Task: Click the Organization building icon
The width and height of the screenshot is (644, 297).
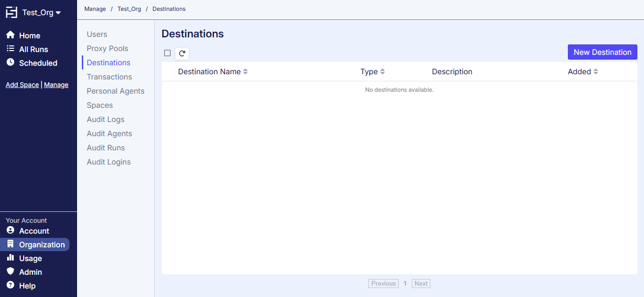Action: [10, 244]
